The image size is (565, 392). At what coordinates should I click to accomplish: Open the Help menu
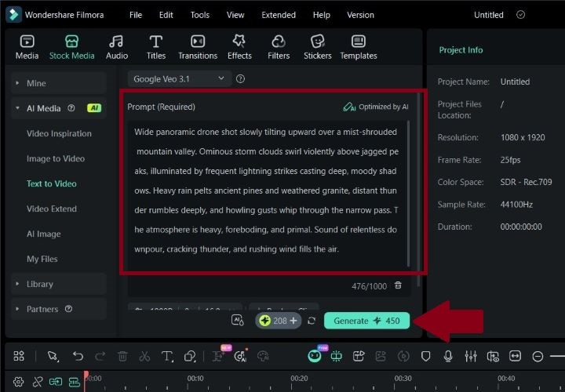(322, 15)
